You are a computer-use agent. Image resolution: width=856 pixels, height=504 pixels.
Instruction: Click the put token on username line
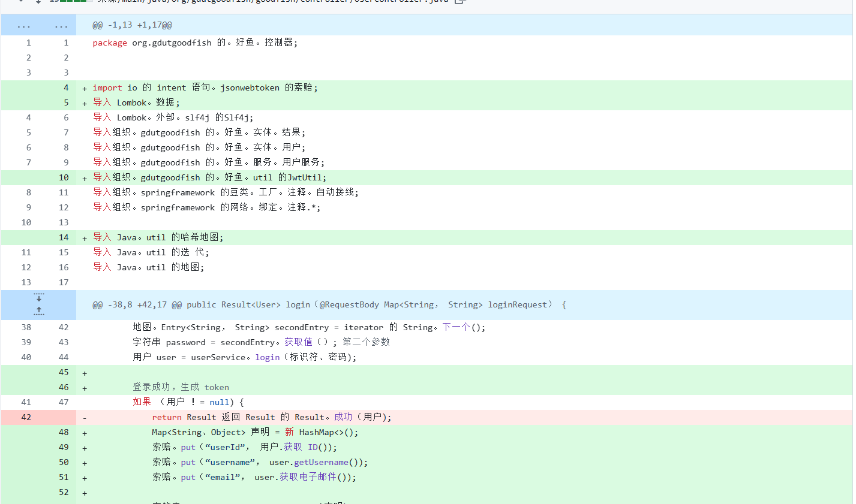click(x=188, y=462)
